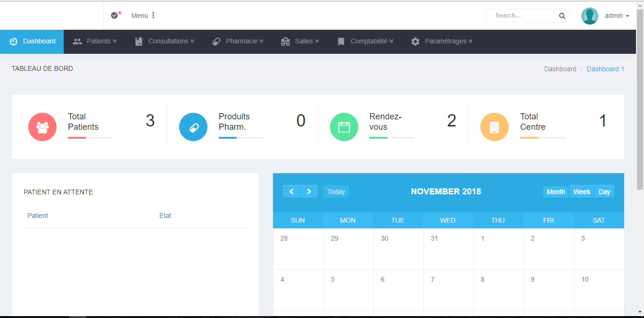
Task: Switch calendar to Month view
Action: pos(556,192)
